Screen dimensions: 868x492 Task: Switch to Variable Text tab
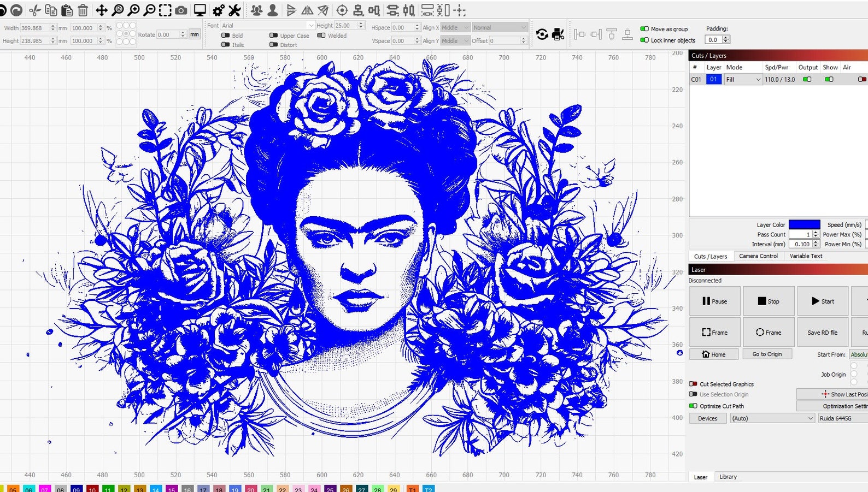[x=806, y=256]
